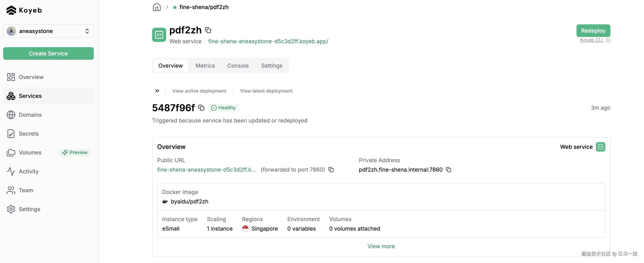Image resolution: width=644 pixels, height=263 pixels.
Task: Go to home via breadcrumb icon
Action: coord(157,7)
